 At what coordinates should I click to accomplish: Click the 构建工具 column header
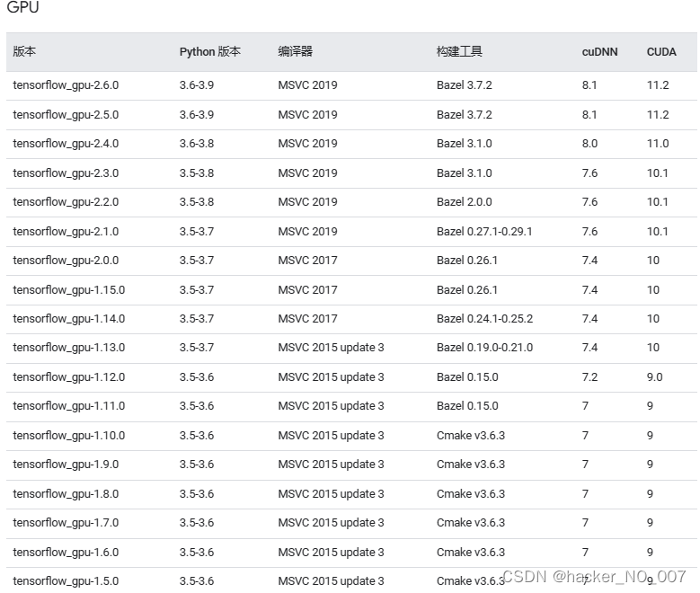click(459, 51)
